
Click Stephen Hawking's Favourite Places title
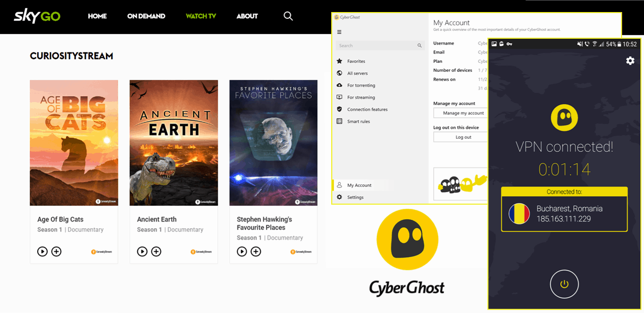point(265,223)
